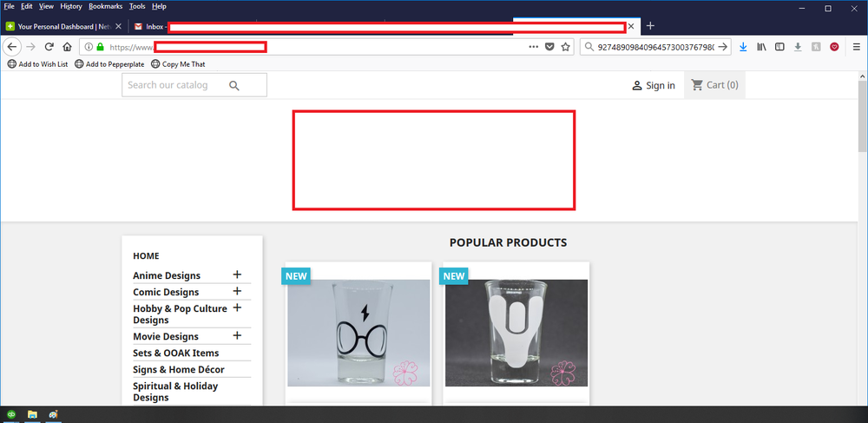Viewport: 868px width, 423px height.
Task: Click the magnifier icon in browser search box
Action: point(589,47)
